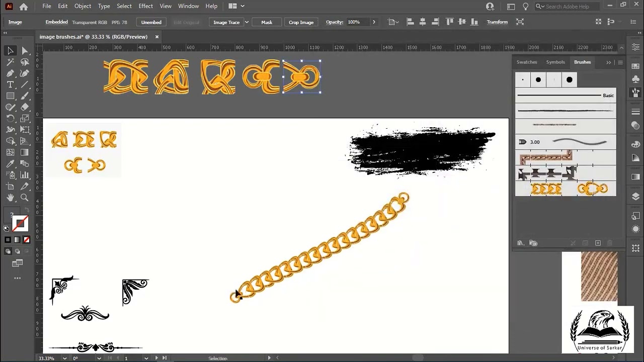The image size is (644, 362).
Task: Set paint to Gradient mode button
Action: (17, 240)
